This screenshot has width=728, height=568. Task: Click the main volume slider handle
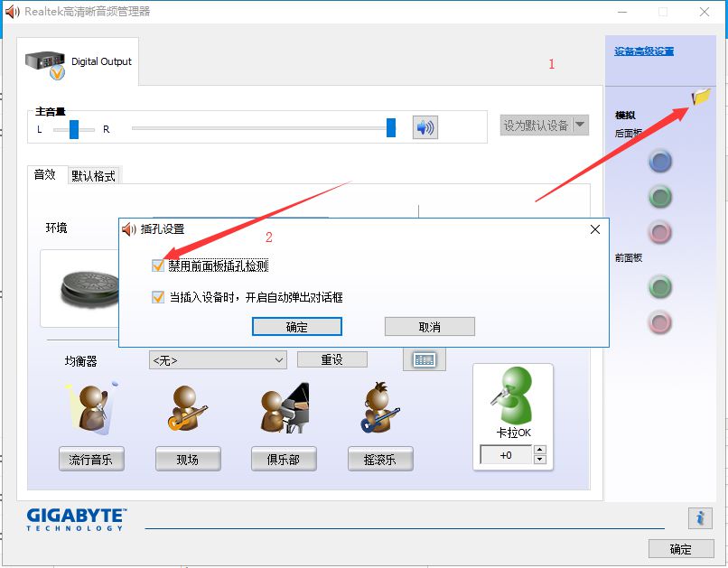391,127
